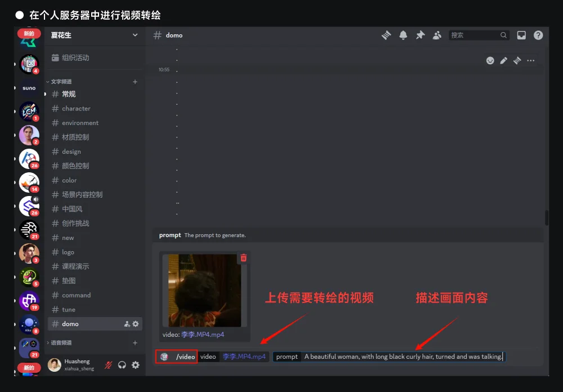Open woman portrait server with badge 2
The image size is (563, 392).
tap(29, 135)
